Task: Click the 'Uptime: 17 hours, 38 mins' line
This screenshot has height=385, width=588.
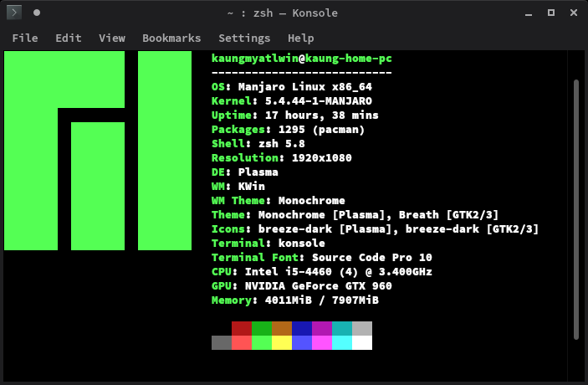Action: click(x=295, y=116)
